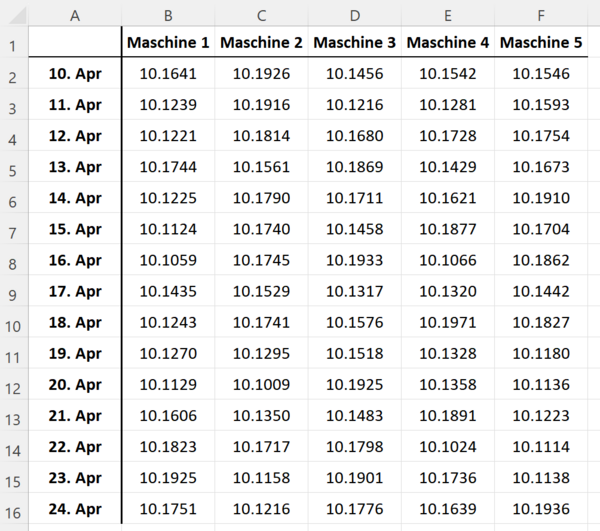Select column C header

pos(261,15)
